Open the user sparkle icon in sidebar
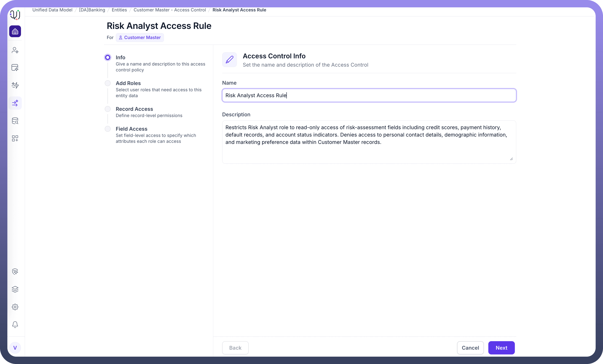 (x=15, y=50)
